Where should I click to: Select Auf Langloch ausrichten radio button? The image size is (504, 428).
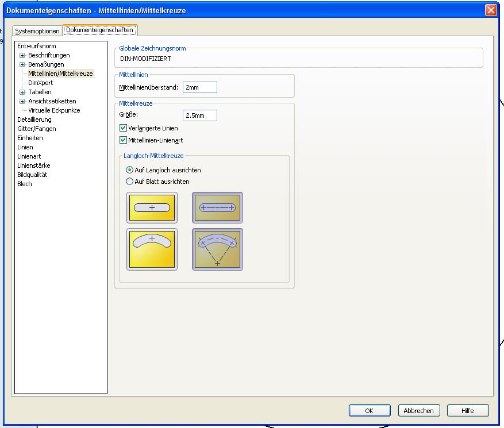pos(129,170)
